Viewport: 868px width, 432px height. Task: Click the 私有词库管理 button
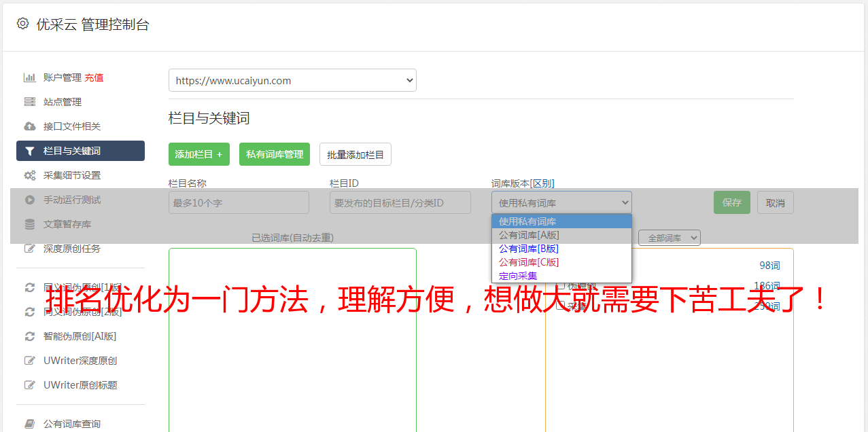click(x=275, y=154)
